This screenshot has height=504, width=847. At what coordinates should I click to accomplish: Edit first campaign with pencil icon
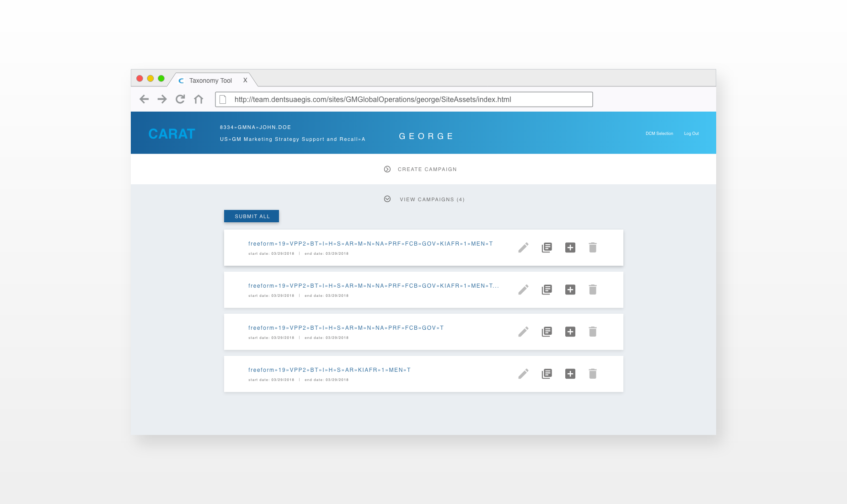tap(523, 247)
